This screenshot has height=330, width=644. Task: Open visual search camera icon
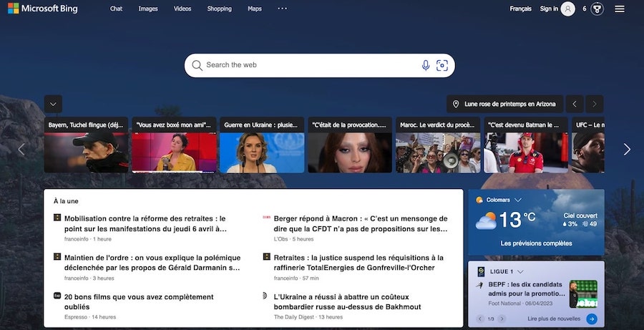point(442,65)
